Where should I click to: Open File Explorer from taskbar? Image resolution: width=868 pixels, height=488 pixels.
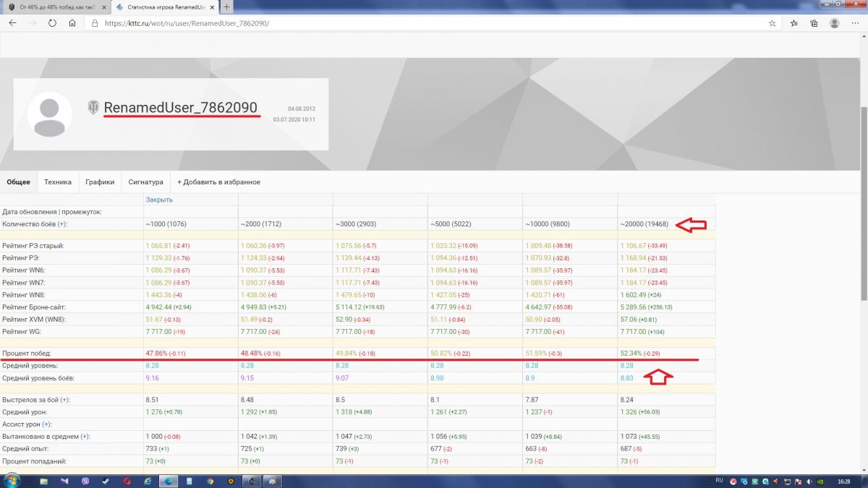[x=44, y=481]
